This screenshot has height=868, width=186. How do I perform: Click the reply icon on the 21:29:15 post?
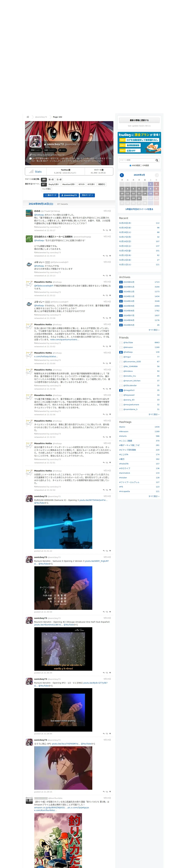[104, 792]
